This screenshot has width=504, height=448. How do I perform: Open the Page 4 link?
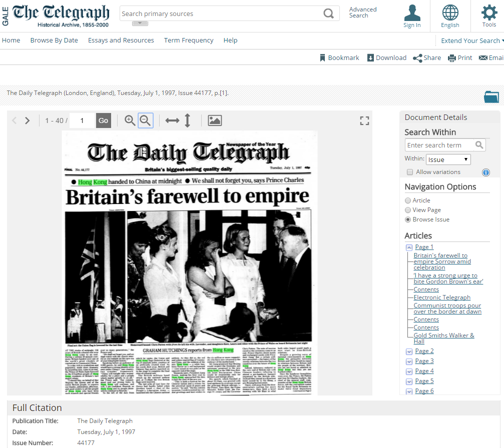click(424, 371)
